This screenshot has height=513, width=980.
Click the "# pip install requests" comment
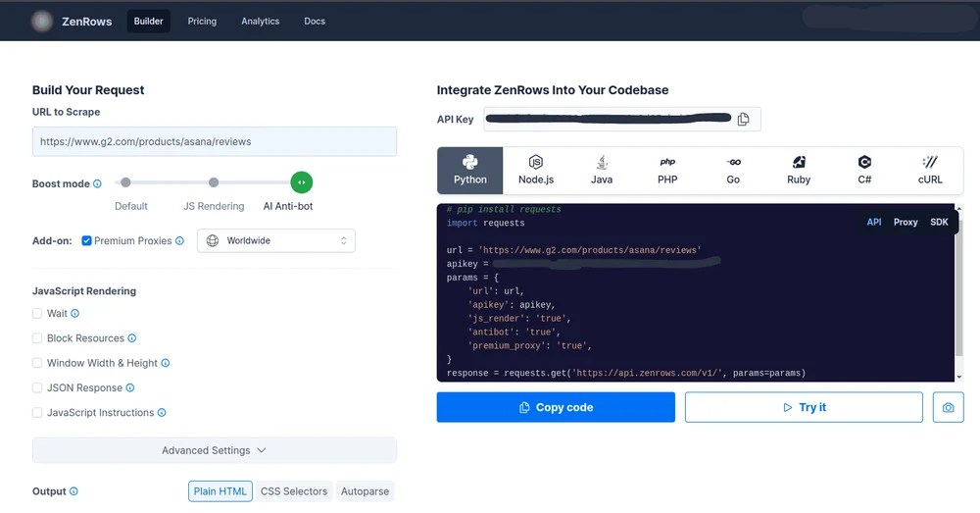tap(504, 210)
